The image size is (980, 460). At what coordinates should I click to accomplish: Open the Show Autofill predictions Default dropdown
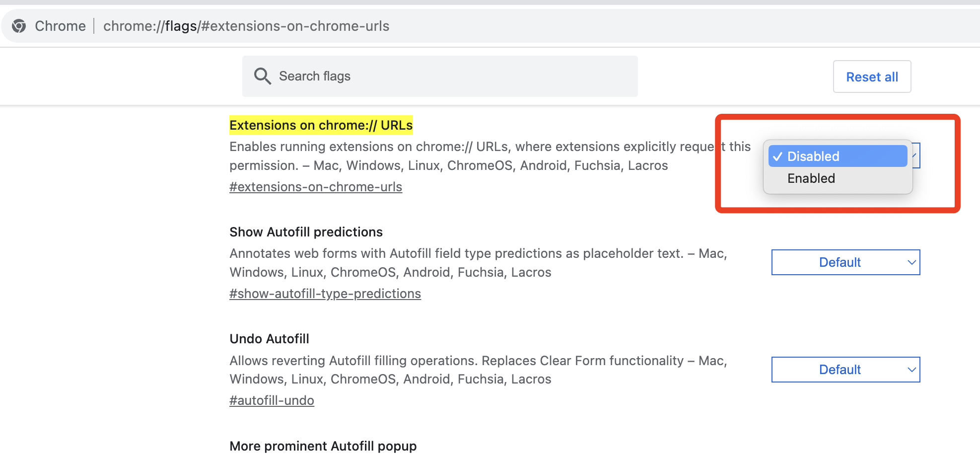click(845, 262)
